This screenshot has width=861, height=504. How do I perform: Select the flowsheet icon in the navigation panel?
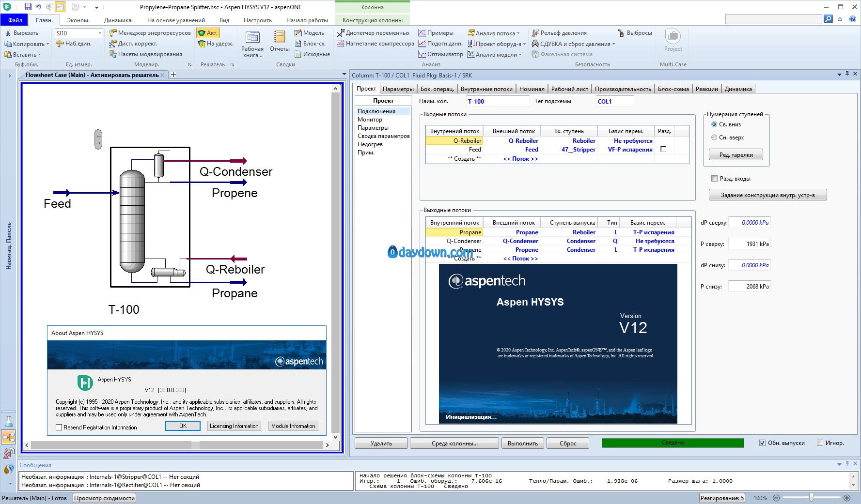pyautogui.click(x=8, y=437)
